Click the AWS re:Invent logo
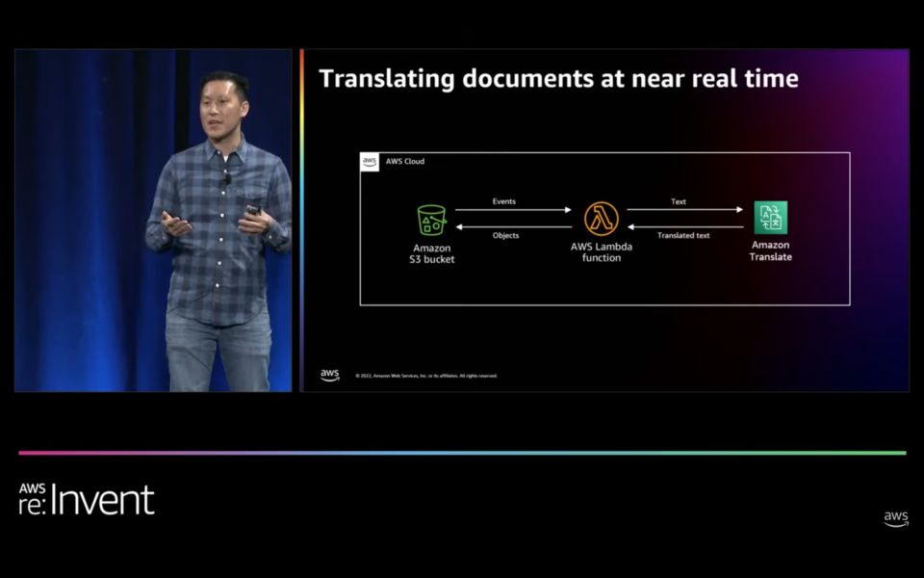This screenshot has width=924, height=578. click(x=87, y=498)
